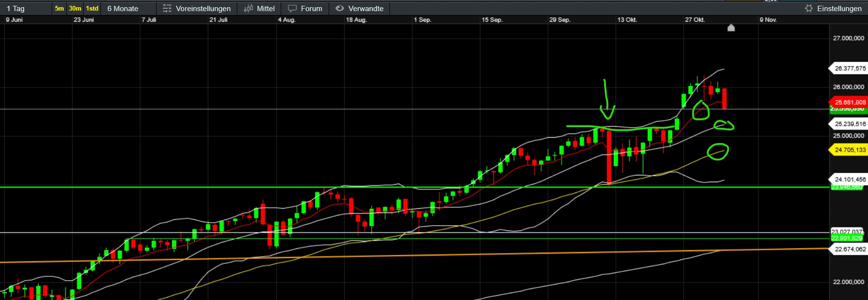Click the 4 Aug. date label

(x=287, y=20)
